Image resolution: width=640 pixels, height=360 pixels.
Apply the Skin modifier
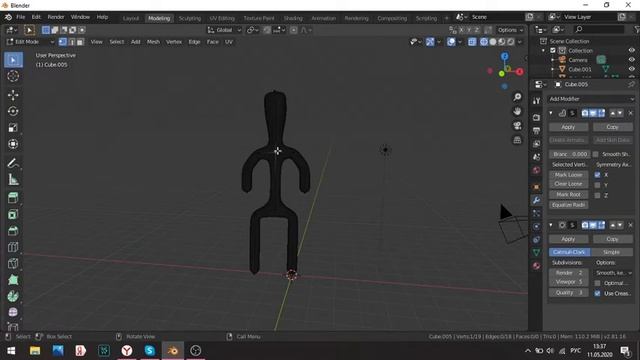pos(568,127)
